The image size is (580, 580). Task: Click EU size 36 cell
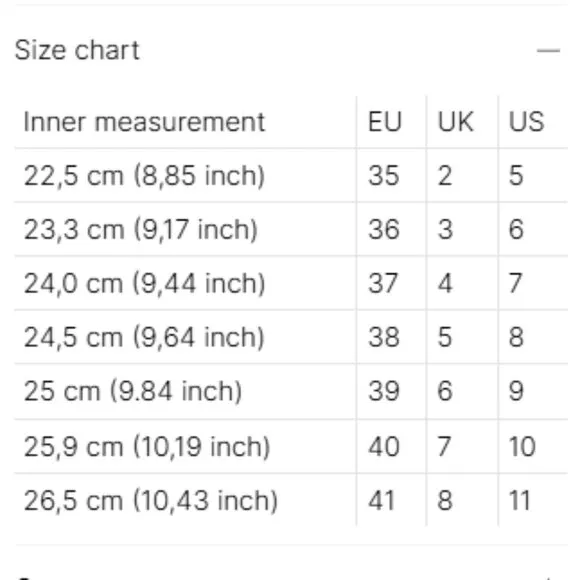click(x=384, y=229)
